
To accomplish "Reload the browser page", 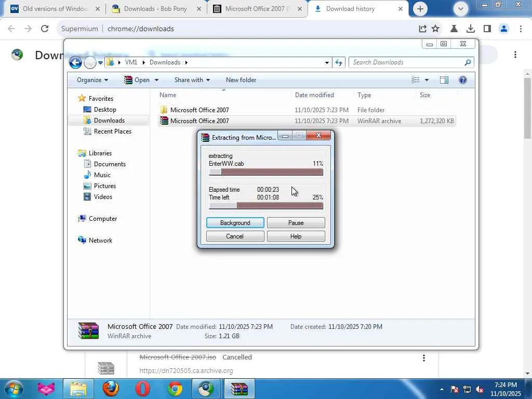I will (45, 29).
